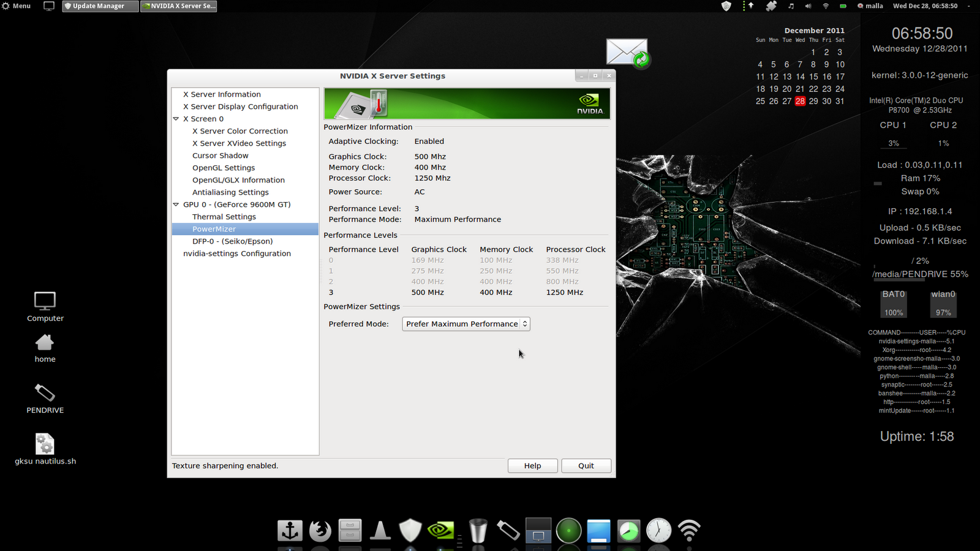Open the date and time panel clock
The height and width of the screenshot is (551, 980).
click(x=925, y=6)
